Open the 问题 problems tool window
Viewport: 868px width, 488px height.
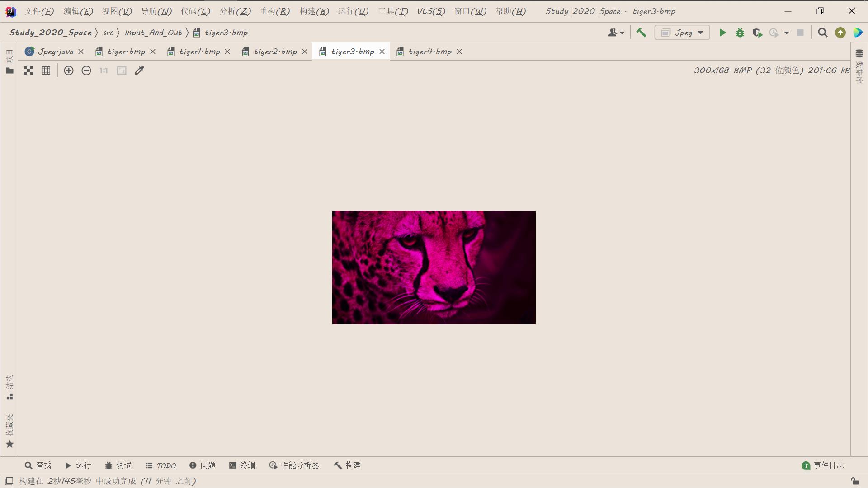tap(203, 465)
